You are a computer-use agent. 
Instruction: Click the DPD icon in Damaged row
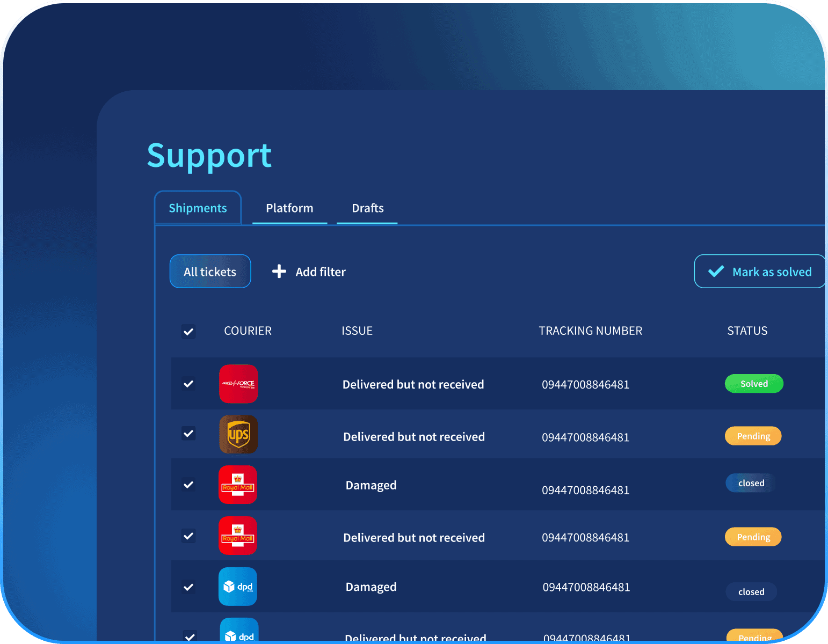pos(238,587)
